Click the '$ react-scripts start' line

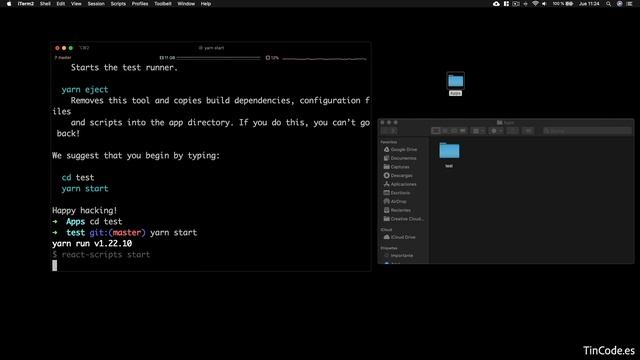click(101, 255)
